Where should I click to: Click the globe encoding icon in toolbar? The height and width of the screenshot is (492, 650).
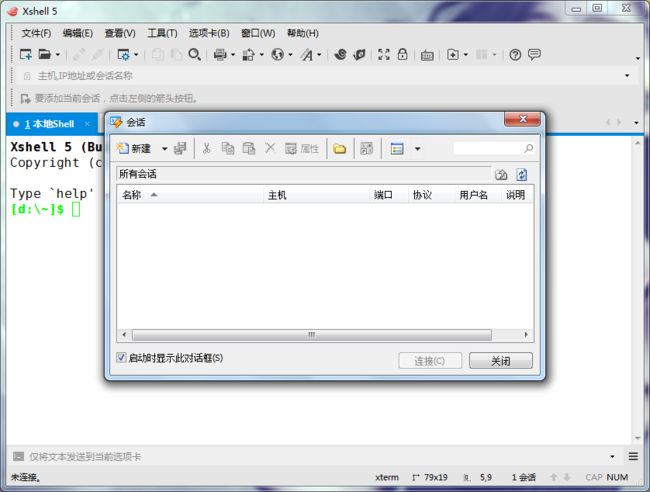pyautogui.click(x=277, y=54)
